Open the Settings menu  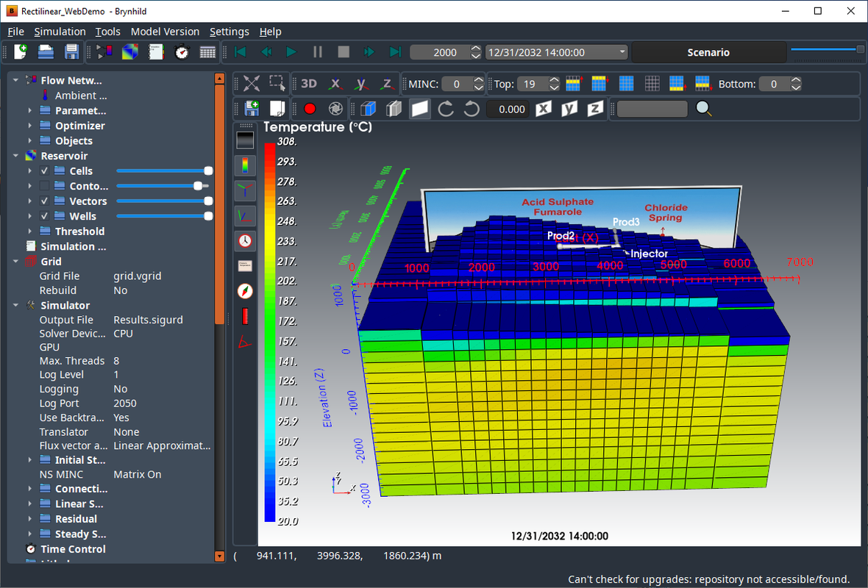click(x=230, y=32)
